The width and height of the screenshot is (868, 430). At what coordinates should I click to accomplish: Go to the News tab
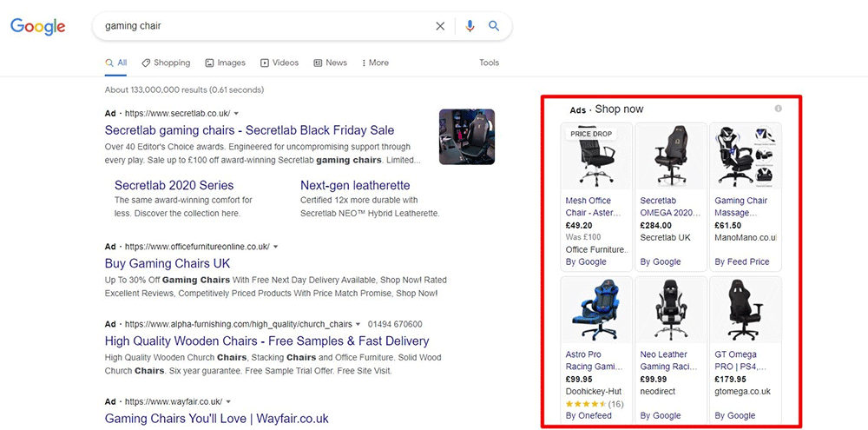tap(330, 63)
